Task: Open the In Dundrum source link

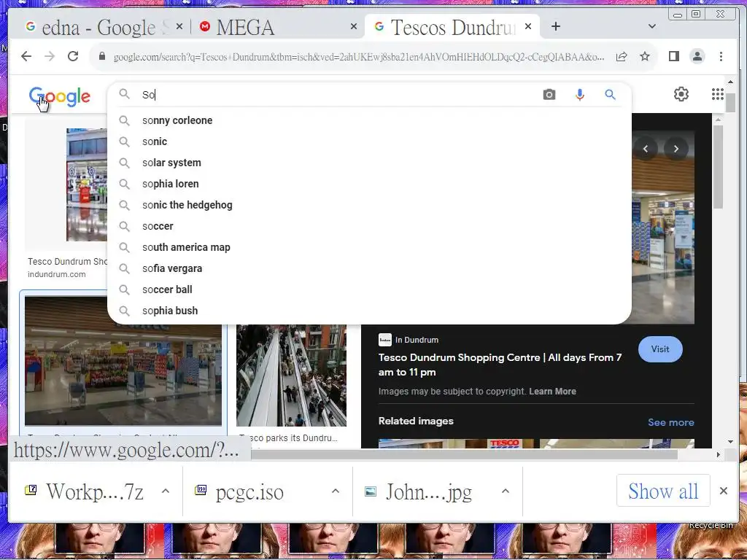Action: (409, 340)
